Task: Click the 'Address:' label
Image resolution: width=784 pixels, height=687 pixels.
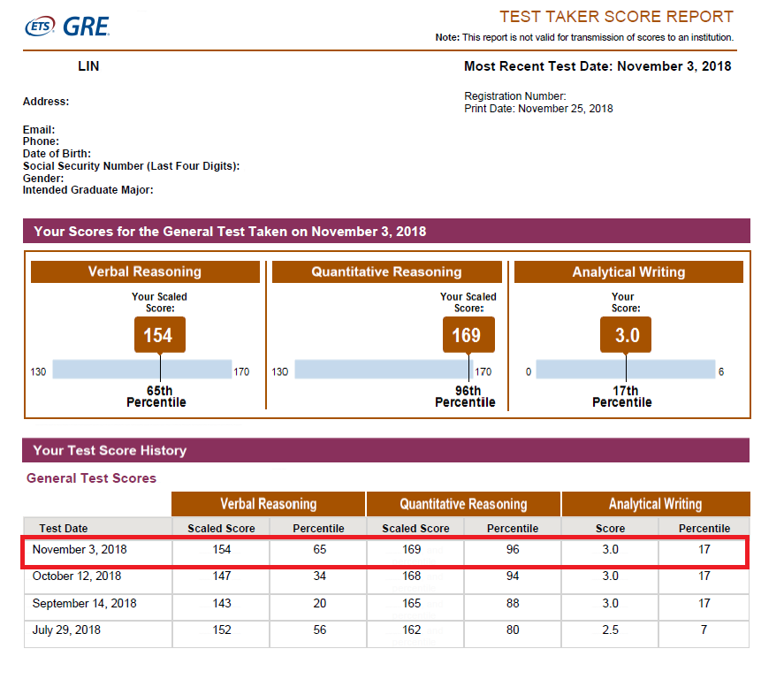Action: [x=46, y=102]
